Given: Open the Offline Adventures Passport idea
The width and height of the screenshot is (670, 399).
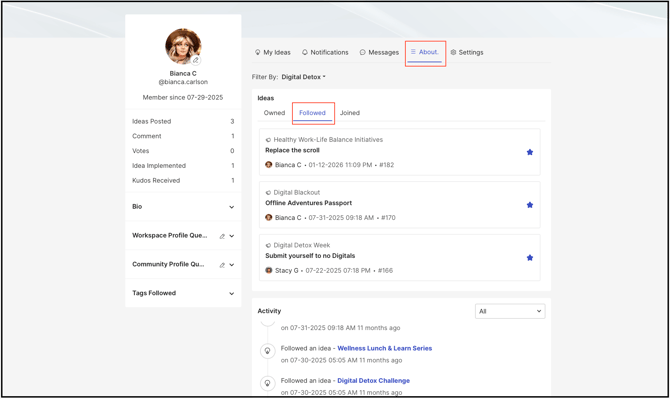Looking at the screenshot, I should [309, 203].
